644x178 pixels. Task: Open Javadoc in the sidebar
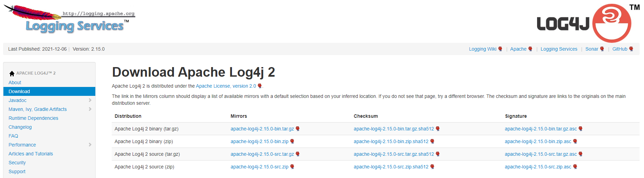click(x=17, y=100)
